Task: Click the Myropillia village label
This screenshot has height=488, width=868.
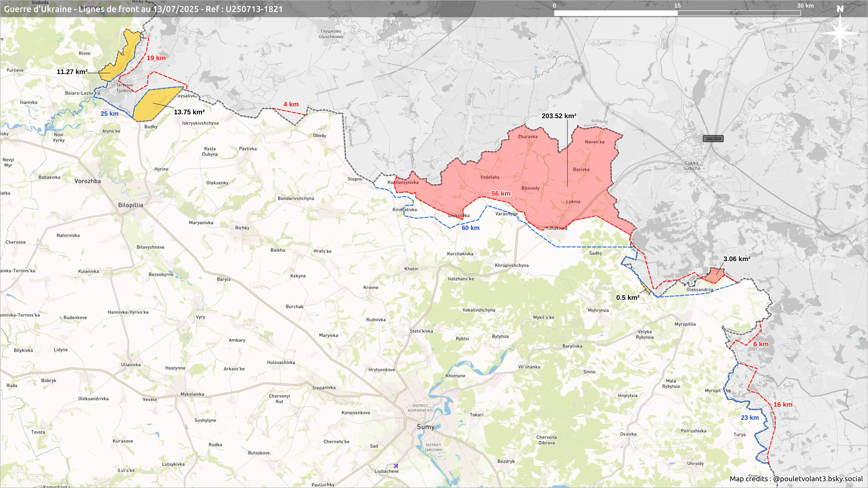Action: (x=685, y=324)
